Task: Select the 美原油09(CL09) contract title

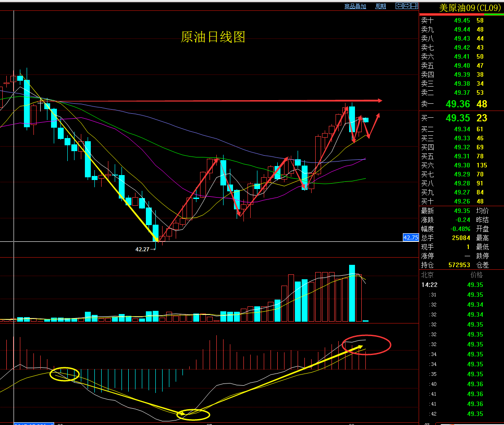Action: (x=470, y=8)
